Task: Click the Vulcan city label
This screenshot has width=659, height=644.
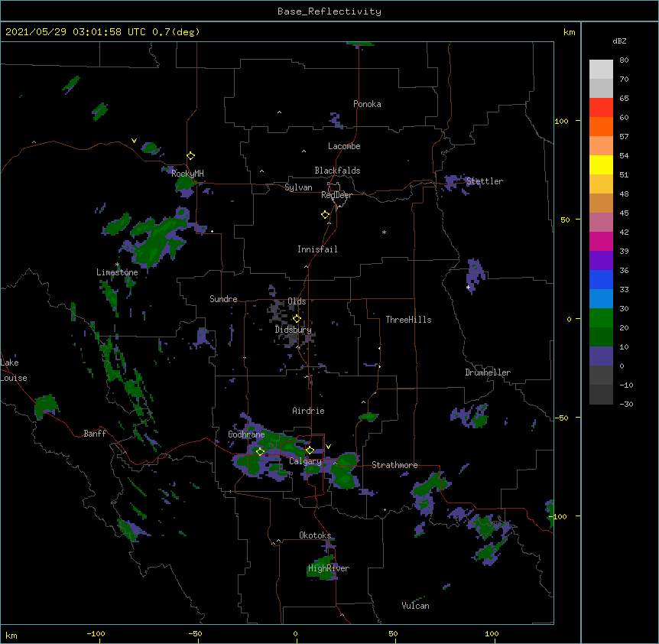Action: click(x=415, y=606)
